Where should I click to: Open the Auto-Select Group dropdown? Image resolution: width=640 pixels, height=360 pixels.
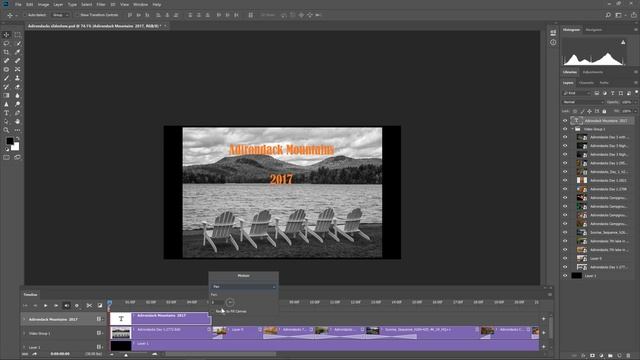60,15
